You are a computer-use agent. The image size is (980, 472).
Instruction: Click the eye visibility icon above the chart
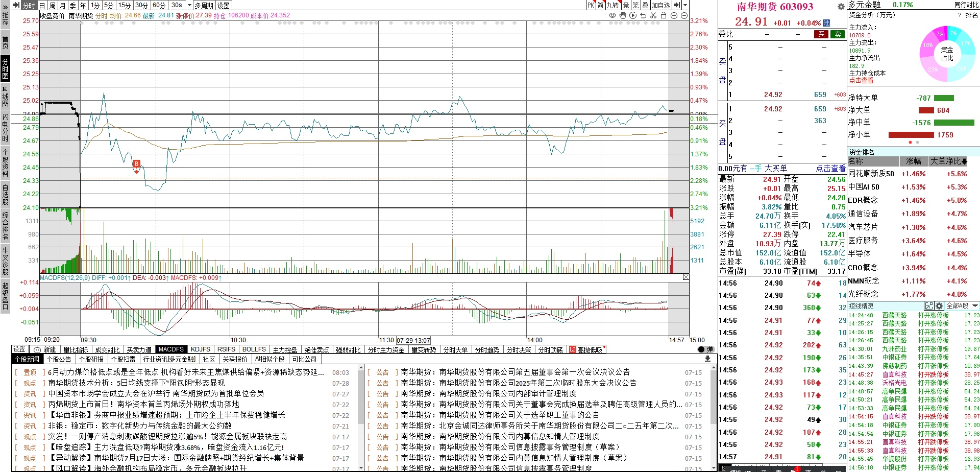coord(612,16)
